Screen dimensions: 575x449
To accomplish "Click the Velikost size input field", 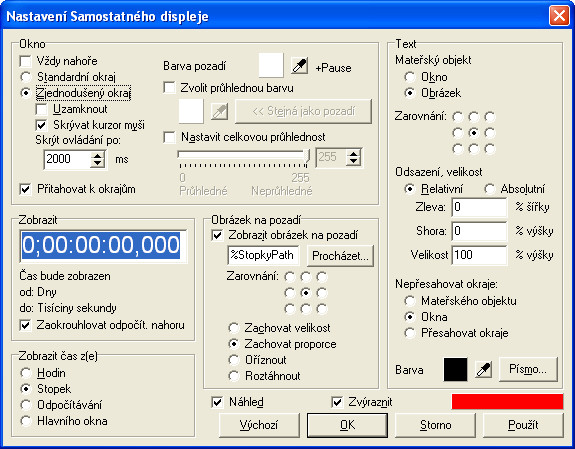I will [479, 255].
